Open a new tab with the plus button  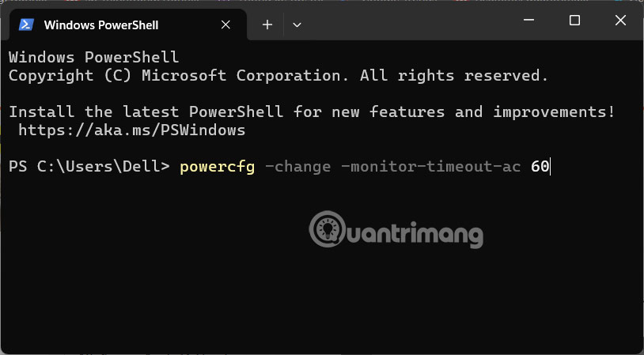coord(267,25)
